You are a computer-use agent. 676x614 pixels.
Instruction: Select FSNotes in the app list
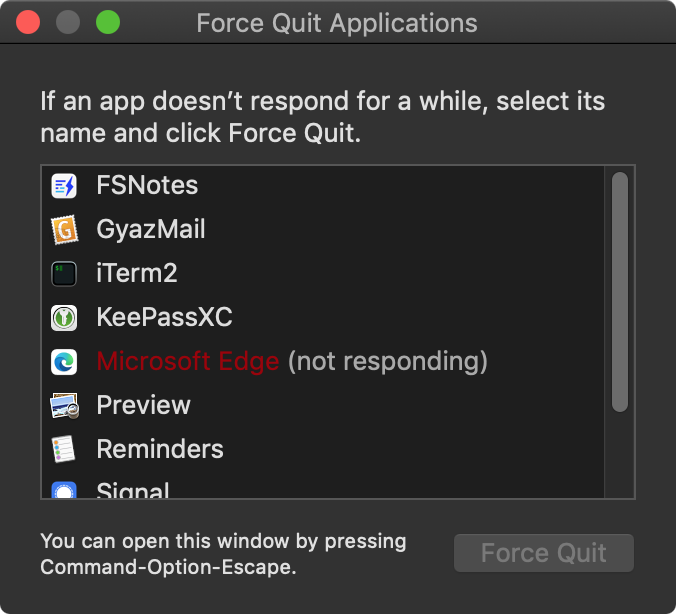pos(147,185)
